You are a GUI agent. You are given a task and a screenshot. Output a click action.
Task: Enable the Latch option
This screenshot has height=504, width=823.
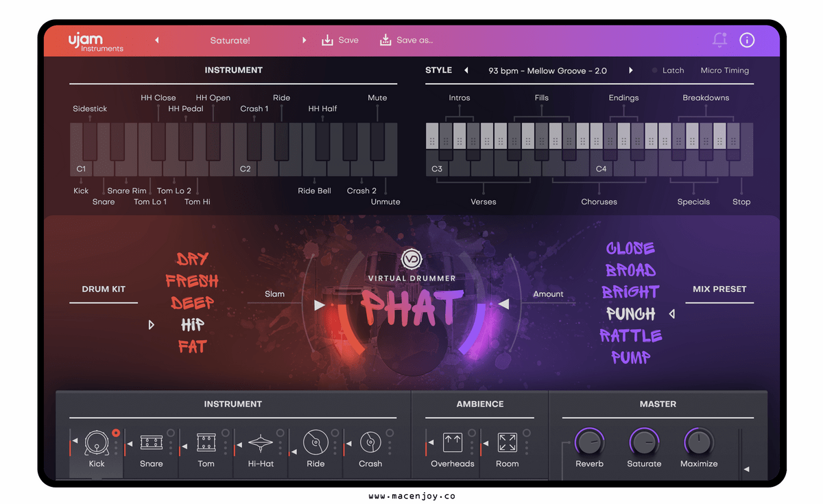point(668,71)
